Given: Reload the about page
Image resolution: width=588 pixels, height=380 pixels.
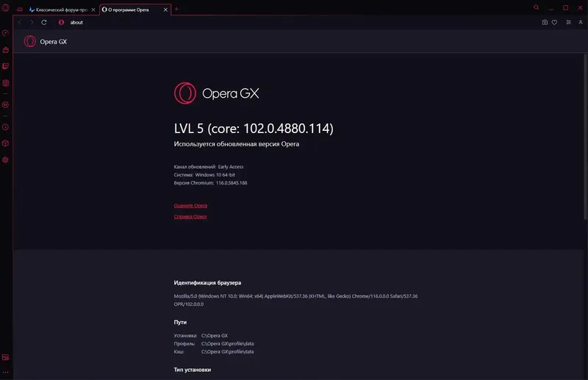Looking at the screenshot, I should click(x=44, y=23).
